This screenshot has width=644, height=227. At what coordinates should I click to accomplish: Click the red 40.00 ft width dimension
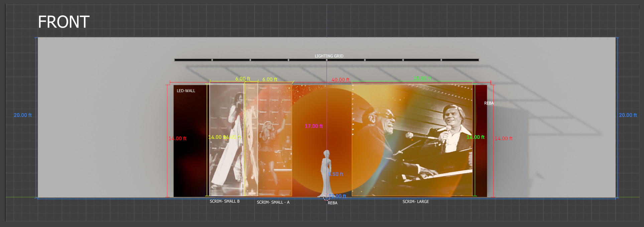(x=340, y=80)
